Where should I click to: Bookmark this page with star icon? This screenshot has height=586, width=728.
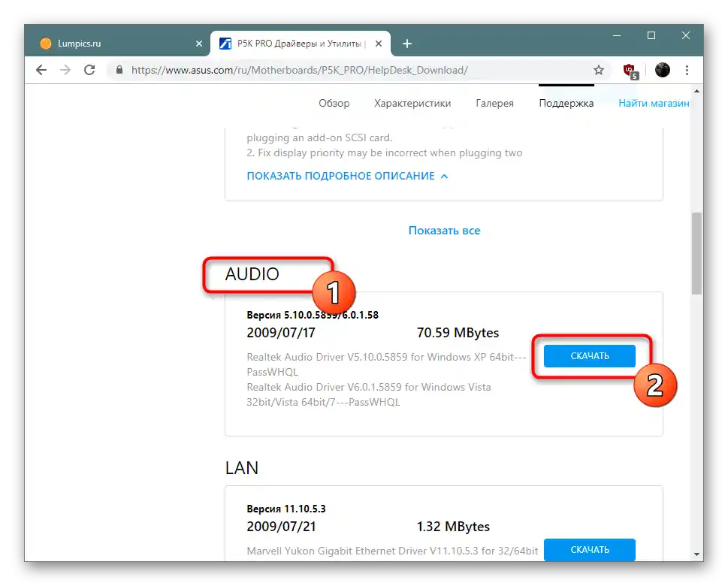pyautogui.click(x=599, y=70)
